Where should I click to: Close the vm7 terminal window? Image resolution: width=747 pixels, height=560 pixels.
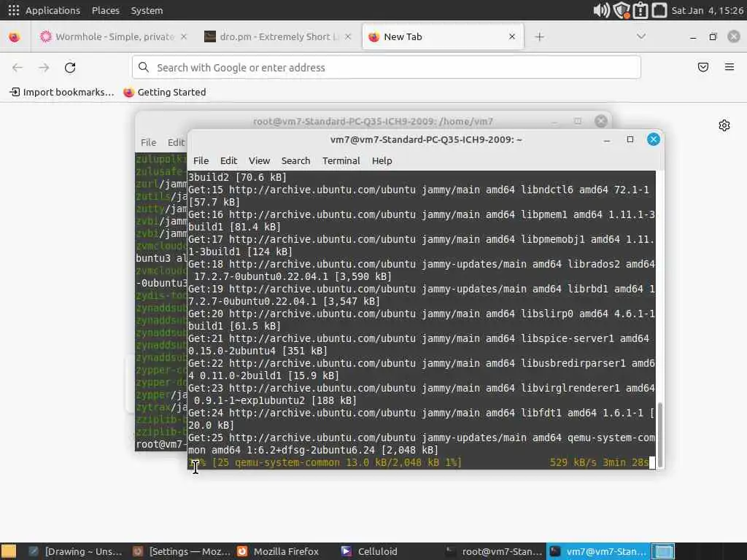653,139
